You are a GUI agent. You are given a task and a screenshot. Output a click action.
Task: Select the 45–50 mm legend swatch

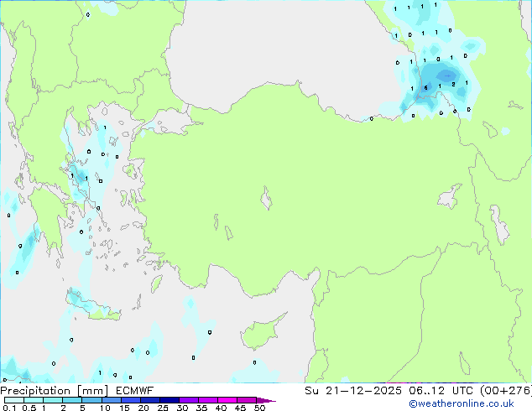[247, 400]
